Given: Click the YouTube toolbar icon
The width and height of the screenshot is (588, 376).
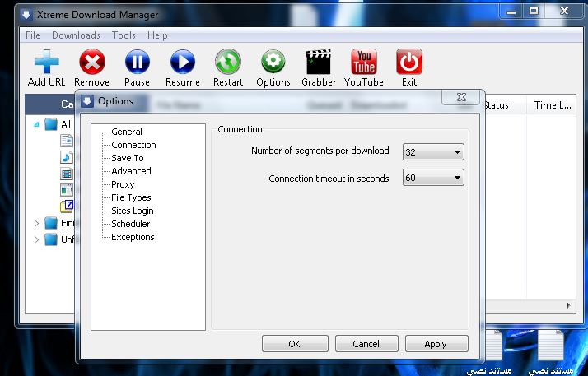Looking at the screenshot, I should point(363,63).
